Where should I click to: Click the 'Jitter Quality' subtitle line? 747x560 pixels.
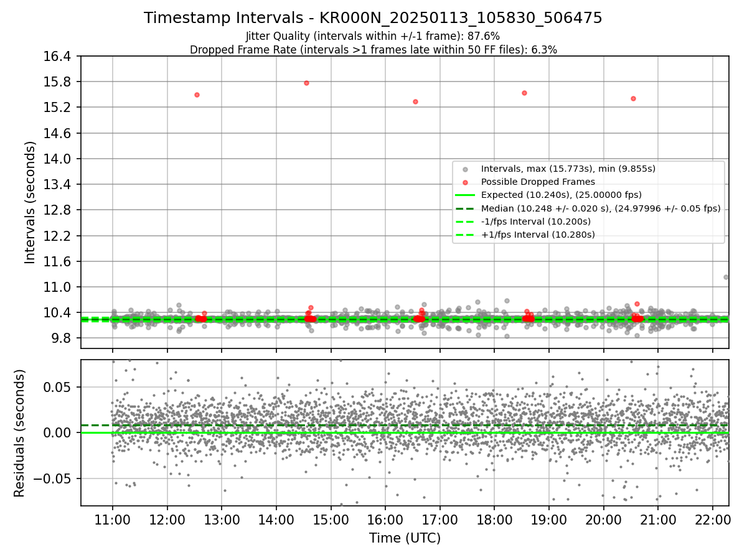[373, 36]
